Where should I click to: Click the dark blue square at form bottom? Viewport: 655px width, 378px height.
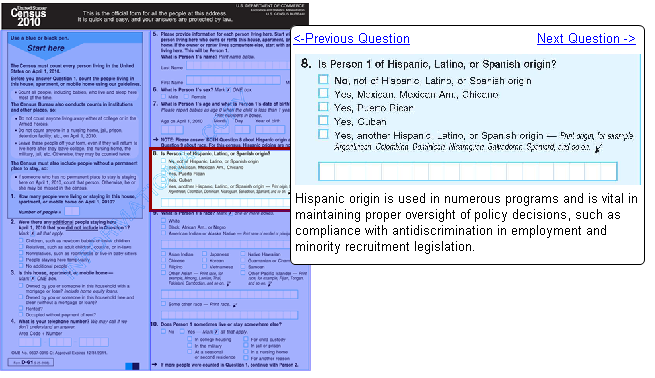(x=136, y=366)
